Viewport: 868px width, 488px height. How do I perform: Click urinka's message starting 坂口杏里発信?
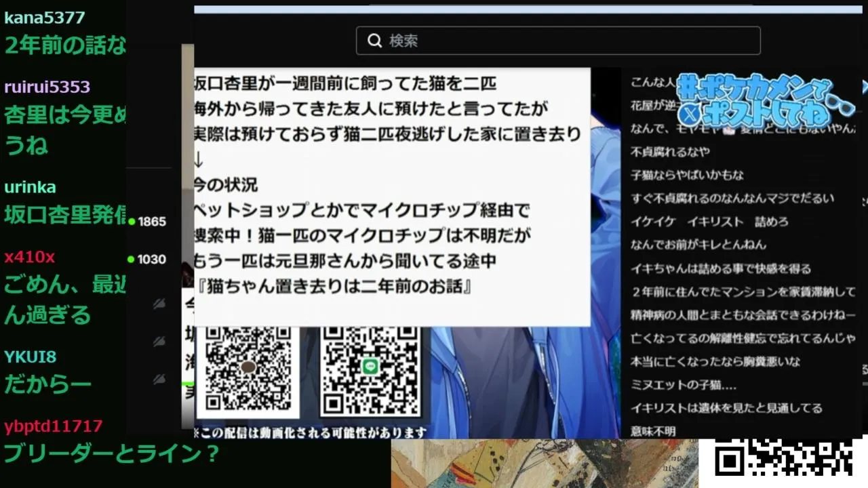coord(65,214)
